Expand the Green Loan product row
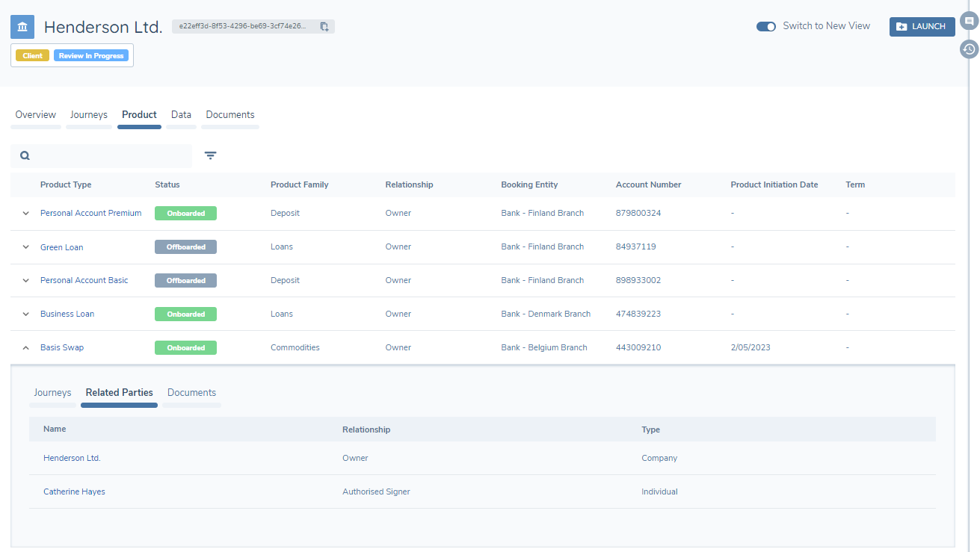Viewport: 980px width, 552px height. [x=25, y=246]
